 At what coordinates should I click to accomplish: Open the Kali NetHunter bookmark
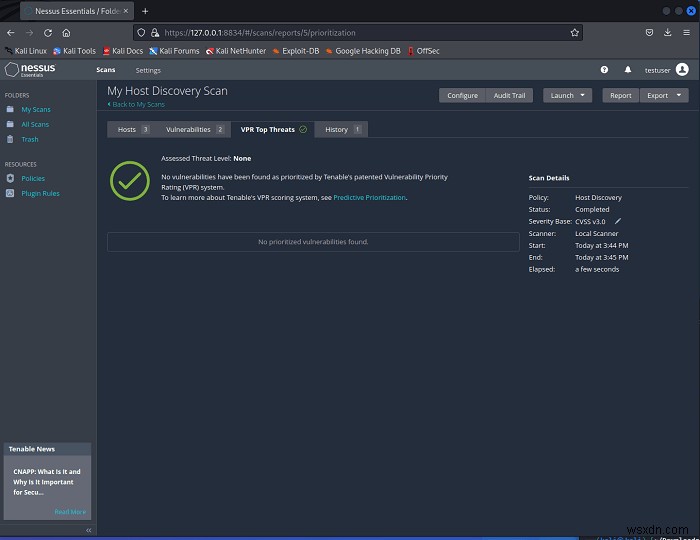[236, 51]
